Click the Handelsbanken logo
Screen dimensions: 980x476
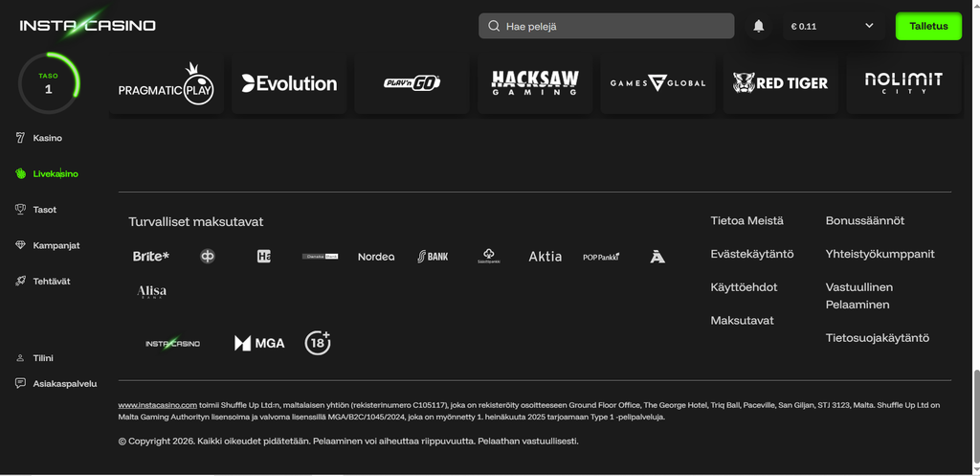[264, 256]
